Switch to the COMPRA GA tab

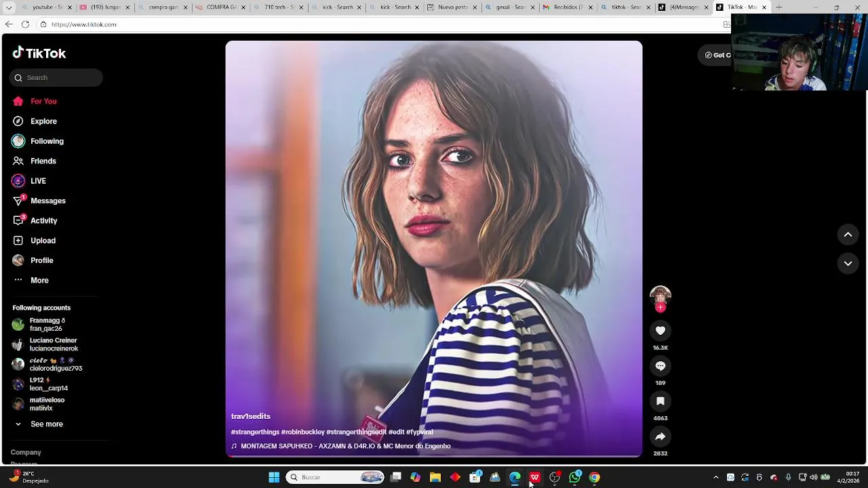click(x=220, y=7)
